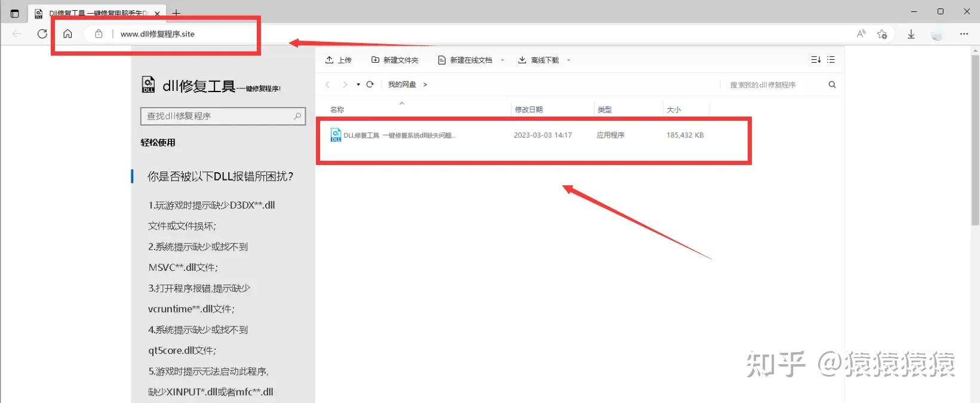Open browser settings ellipsis menu

pyautogui.click(x=964, y=34)
